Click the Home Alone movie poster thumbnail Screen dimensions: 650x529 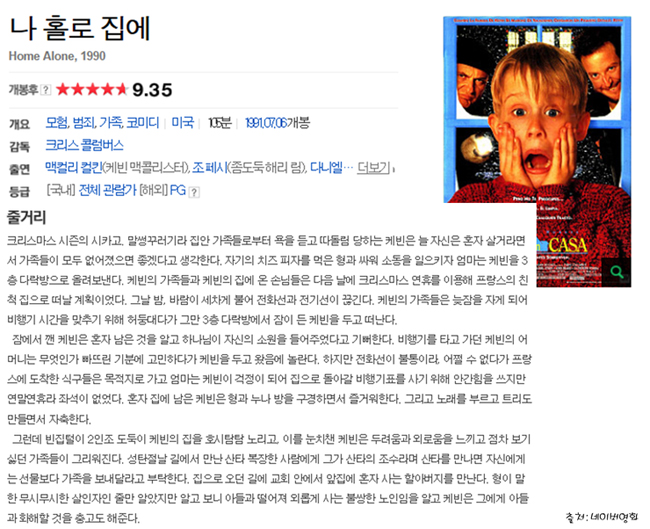[x=537, y=151]
